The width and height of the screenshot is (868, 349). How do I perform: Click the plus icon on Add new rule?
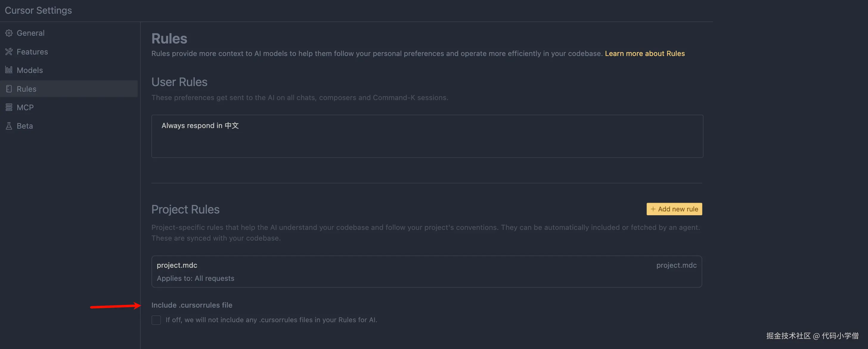click(653, 209)
